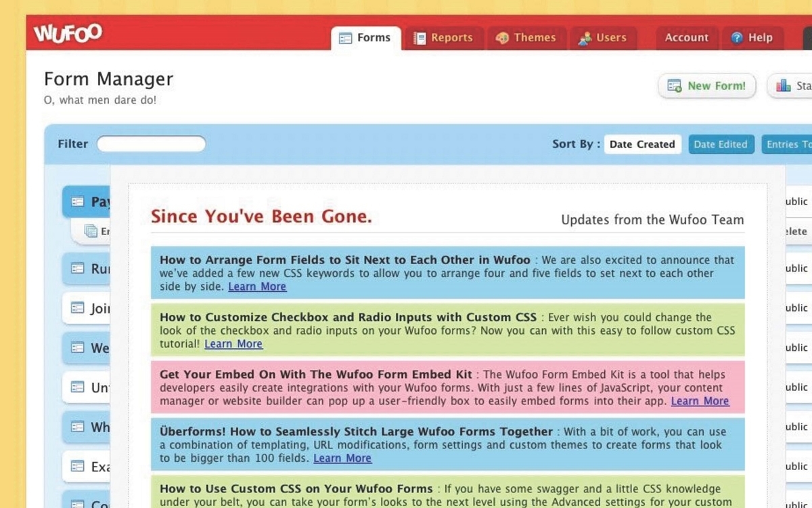
Task: Click 'Updates from the Wufoo Team' text
Action: 652,219
